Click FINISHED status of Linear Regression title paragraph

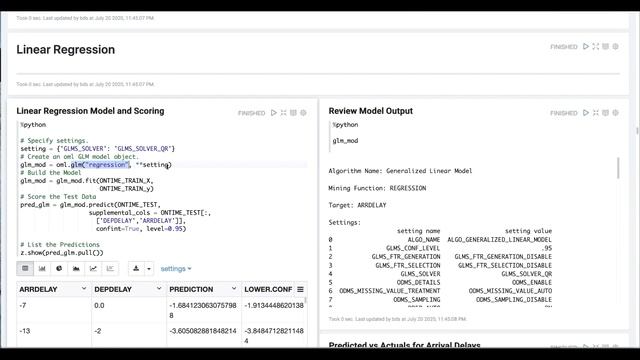[x=564, y=47]
